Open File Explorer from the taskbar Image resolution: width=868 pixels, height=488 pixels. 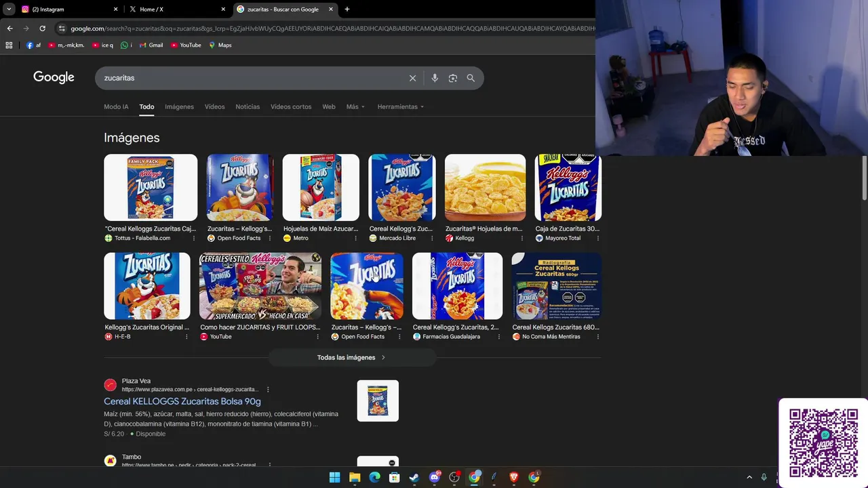point(355,477)
